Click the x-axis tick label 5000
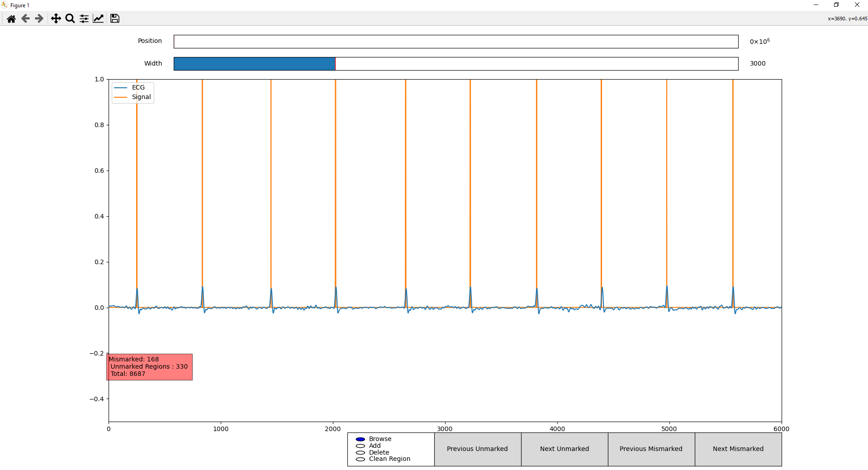The height and width of the screenshot is (470, 868). (x=669, y=429)
